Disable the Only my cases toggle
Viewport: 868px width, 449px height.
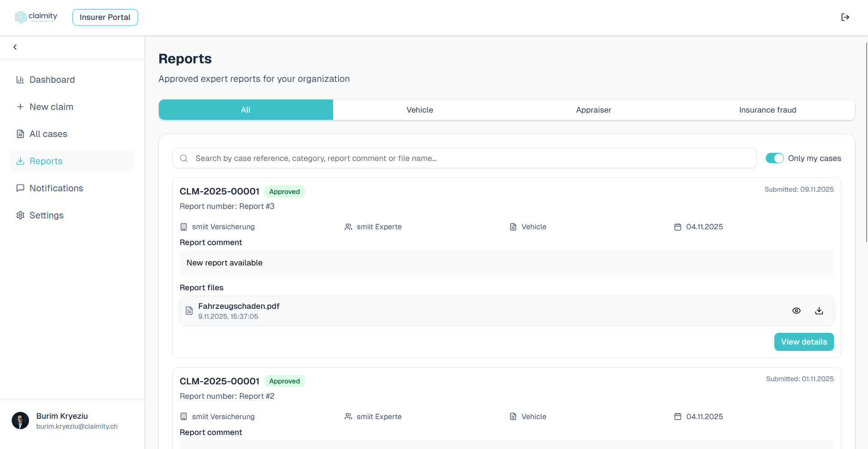pyautogui.click(x=774, y=158)
